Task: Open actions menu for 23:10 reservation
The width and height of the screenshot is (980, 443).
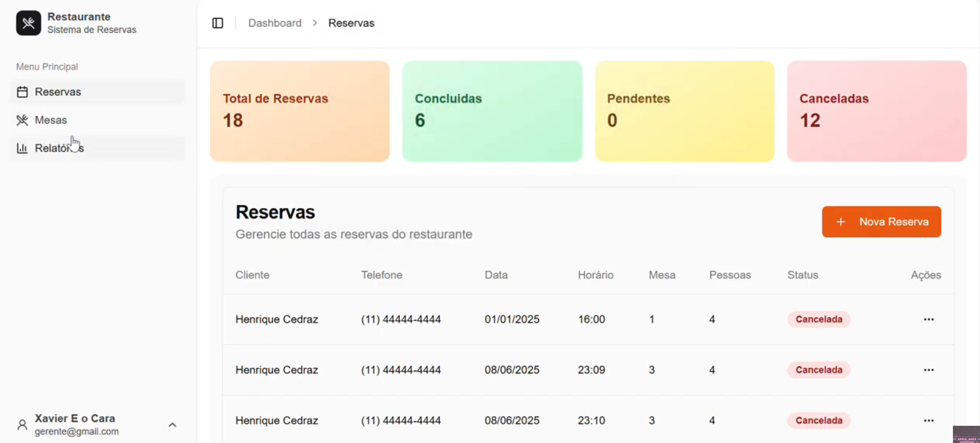Action: coord(928,421)
